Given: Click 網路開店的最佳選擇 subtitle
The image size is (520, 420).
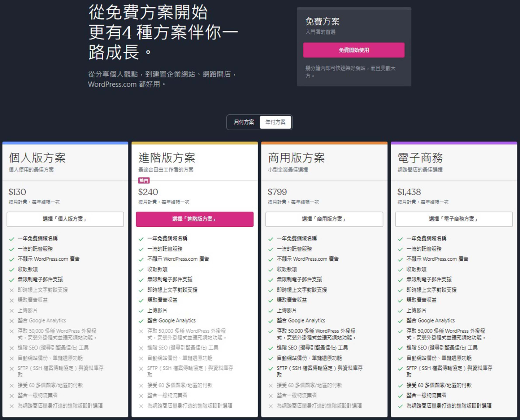Looking at the screenshot, I should pyautogui.click(x=420, y=170).
